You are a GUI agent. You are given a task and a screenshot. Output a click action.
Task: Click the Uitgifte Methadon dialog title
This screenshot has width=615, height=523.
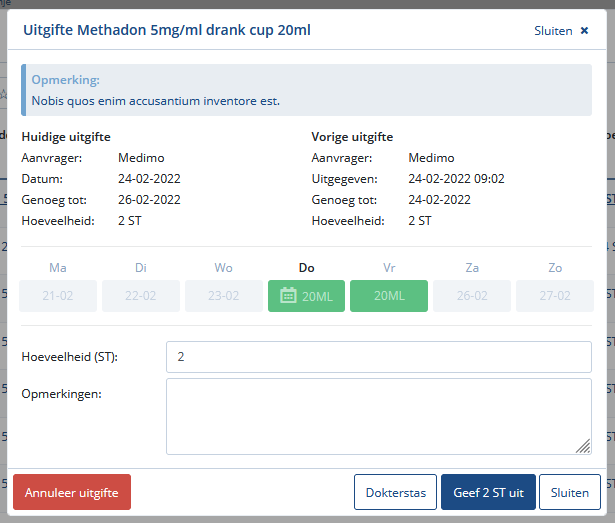tap(167, 30)
